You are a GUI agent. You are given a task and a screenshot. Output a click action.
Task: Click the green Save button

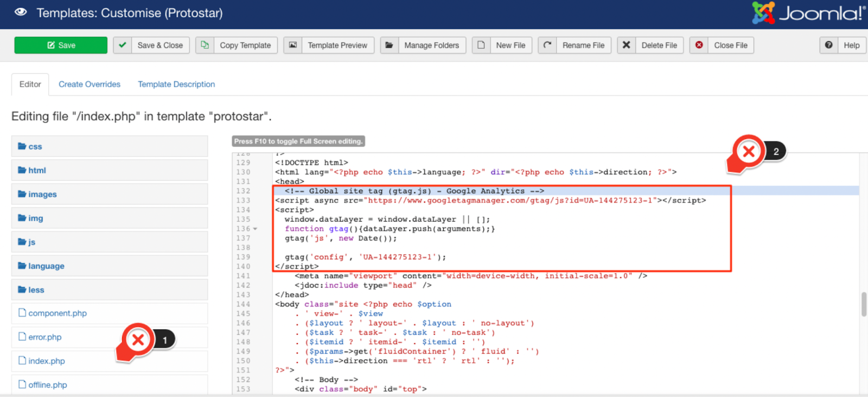[x=61, y=45]
